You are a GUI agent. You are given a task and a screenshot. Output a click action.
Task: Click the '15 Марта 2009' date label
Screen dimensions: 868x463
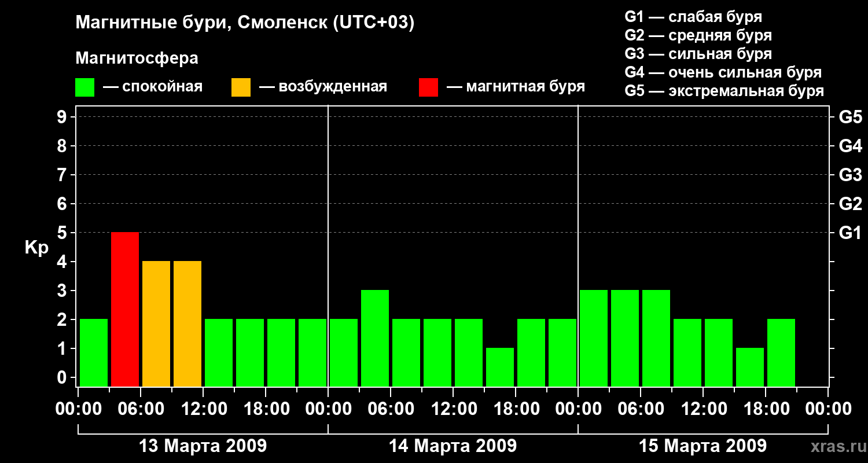(x=703, y=446)
